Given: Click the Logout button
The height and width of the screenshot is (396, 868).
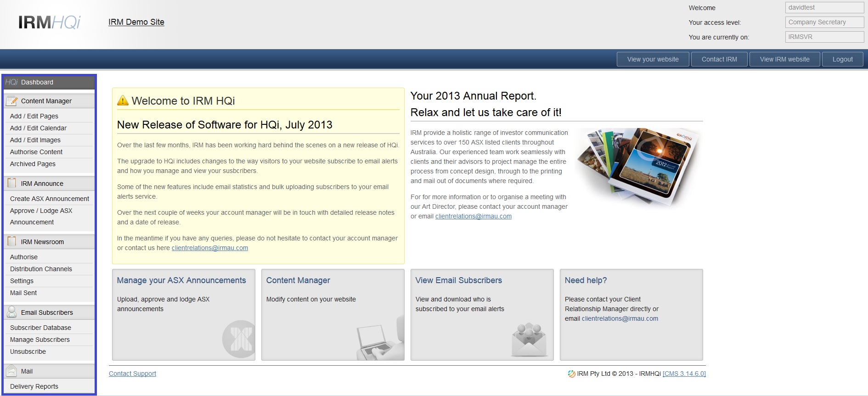Looking at the screenshot, I should [x=842, y=59].
